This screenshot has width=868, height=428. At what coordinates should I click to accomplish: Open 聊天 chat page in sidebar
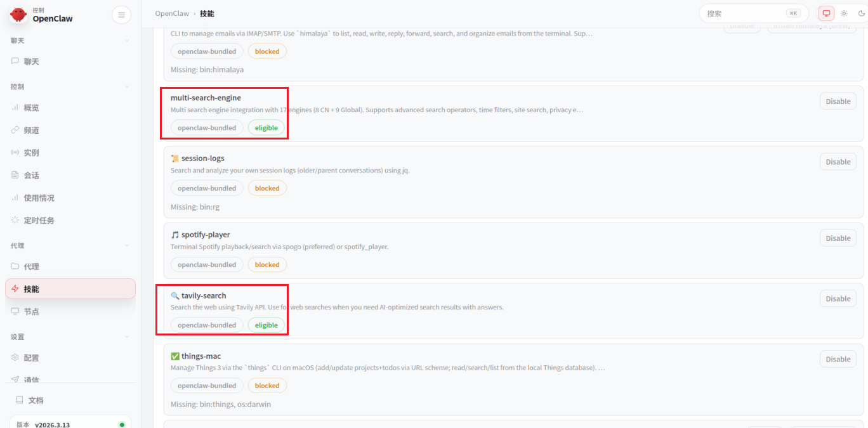32,62
